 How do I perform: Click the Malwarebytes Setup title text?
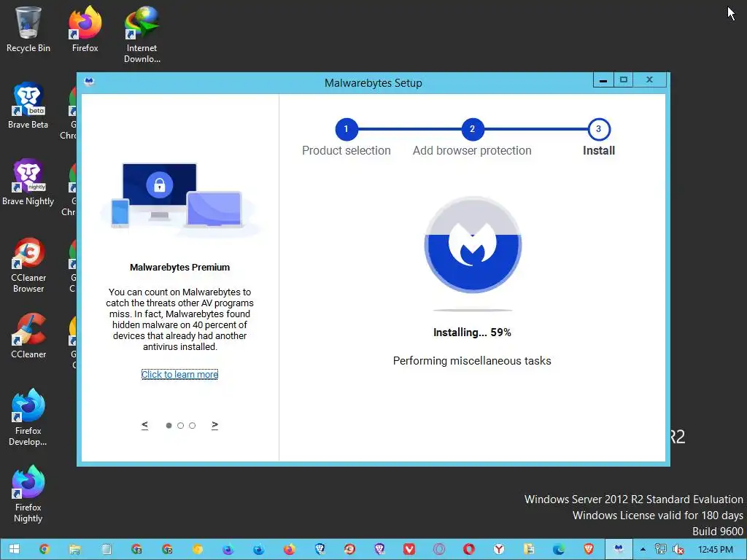pos(373,83)
